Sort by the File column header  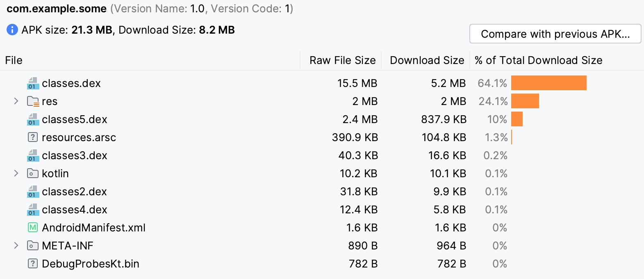click(14, 60)
